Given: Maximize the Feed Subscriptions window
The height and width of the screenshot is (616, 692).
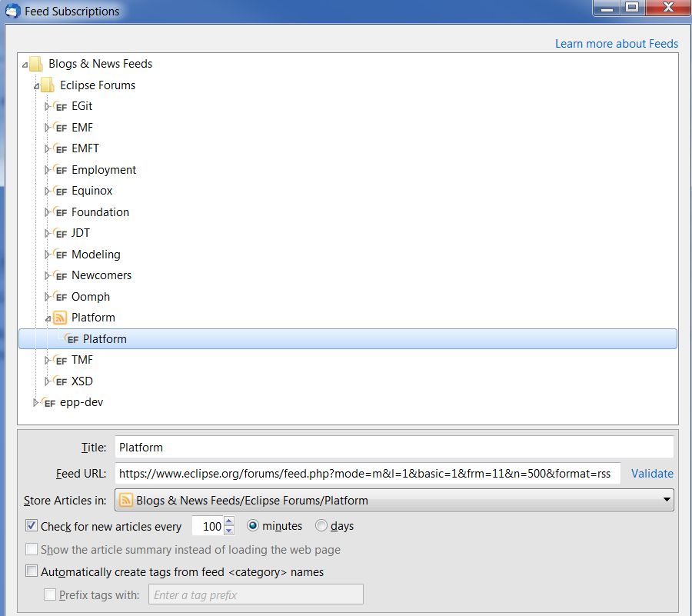Looking at the screenshot, I should pyautogui.click(x=633, y=8).
